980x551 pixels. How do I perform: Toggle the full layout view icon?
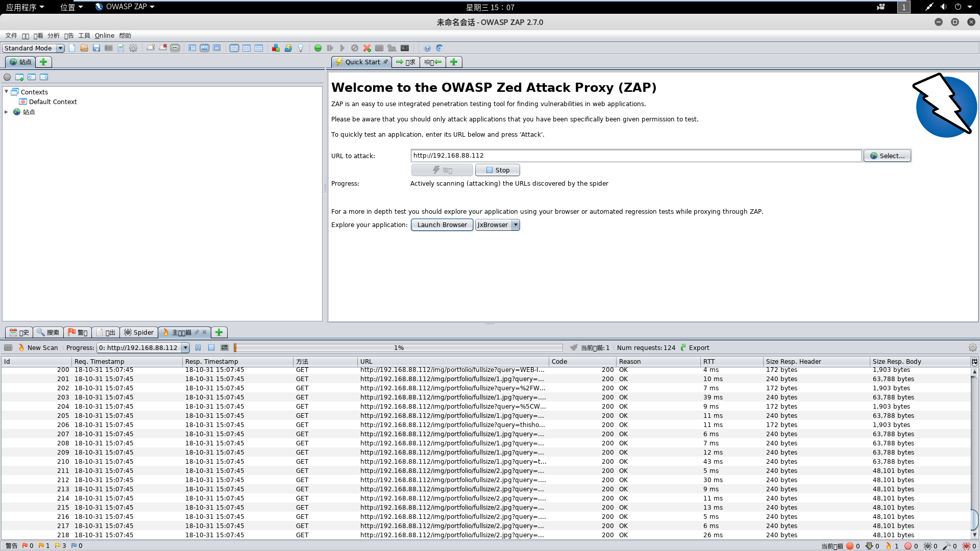click(217, 48)
